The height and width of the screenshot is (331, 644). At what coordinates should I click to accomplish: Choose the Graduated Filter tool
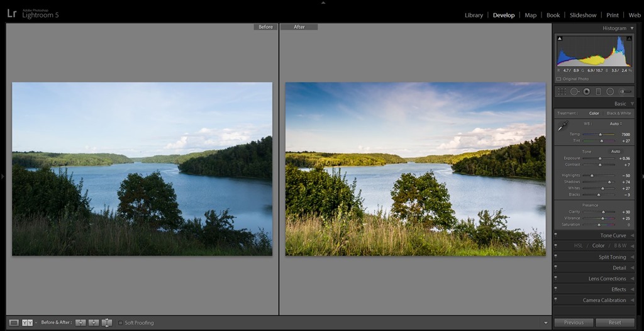point(598,91)
